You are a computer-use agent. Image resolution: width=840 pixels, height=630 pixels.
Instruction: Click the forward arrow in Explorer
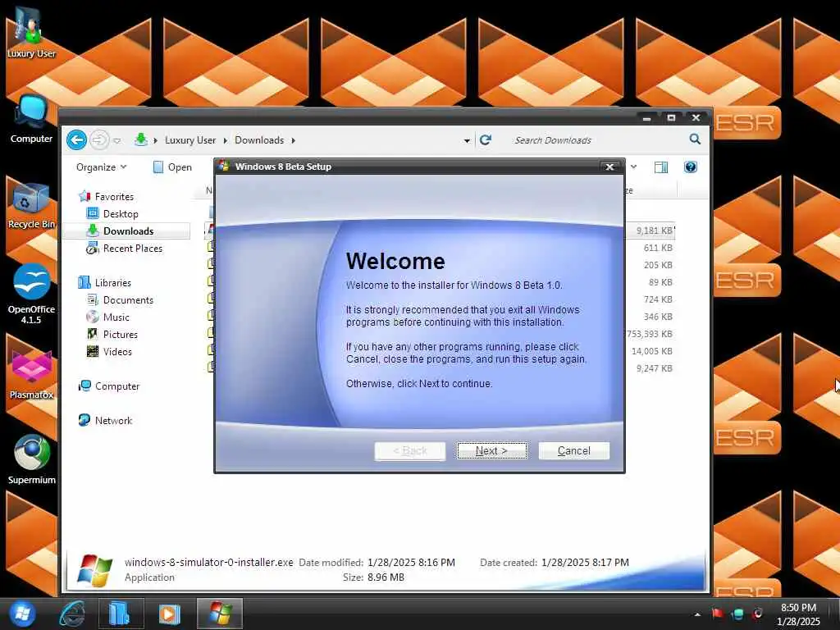[x=99, y=139]
